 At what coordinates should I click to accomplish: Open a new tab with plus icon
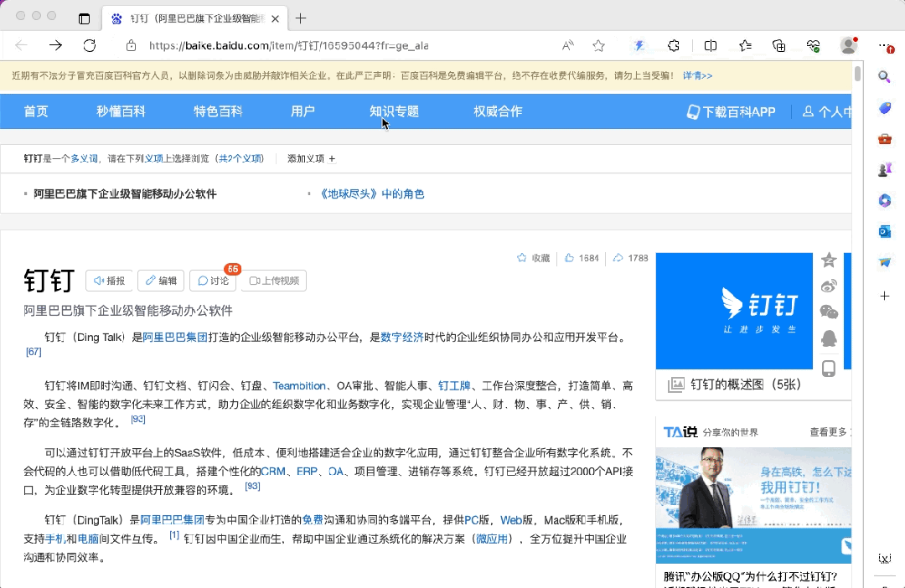(301, 18)
